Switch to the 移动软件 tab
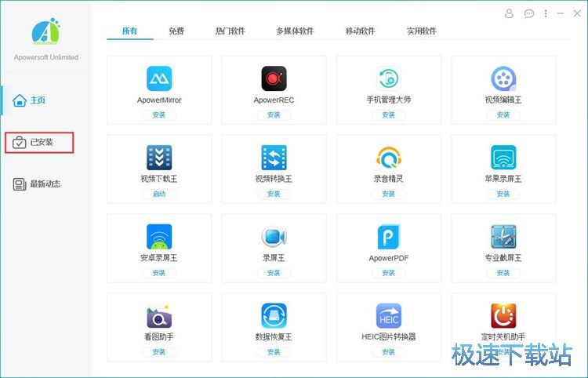This screenshot has height=378, width=588. click(361, 31)
